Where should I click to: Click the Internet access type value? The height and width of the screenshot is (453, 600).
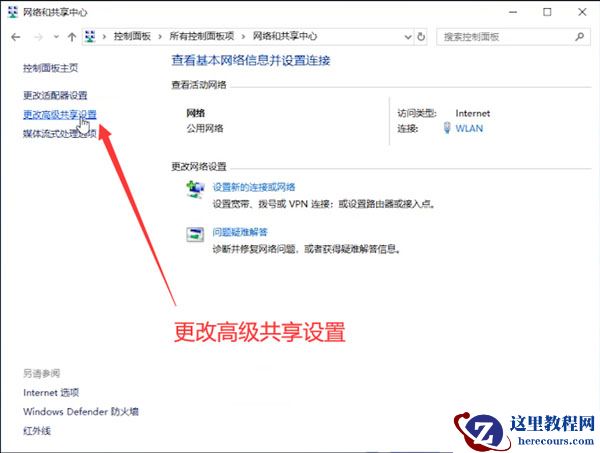[473, 113]
